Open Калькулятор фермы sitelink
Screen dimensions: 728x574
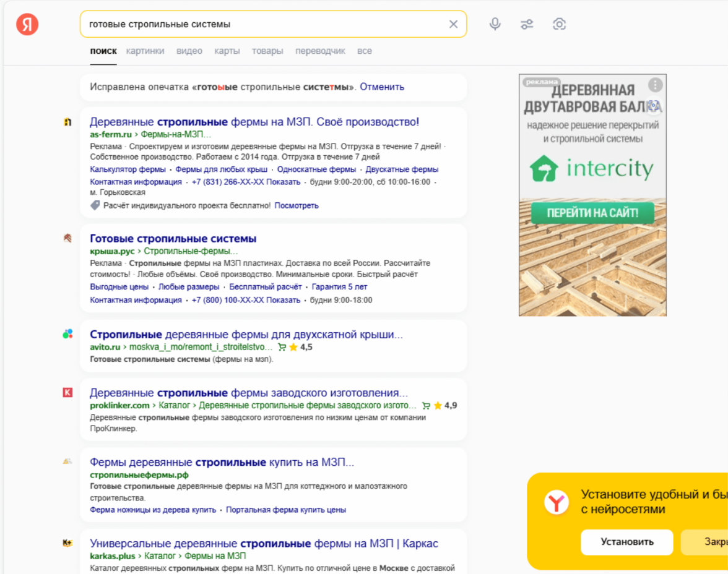click(128, 169)
